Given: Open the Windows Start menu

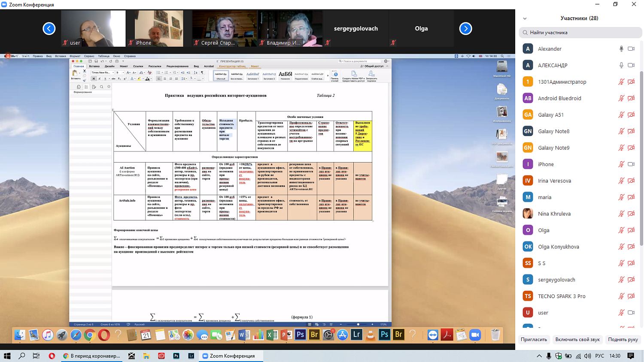Looking at the screenshot, I should (x=7, y=356).
